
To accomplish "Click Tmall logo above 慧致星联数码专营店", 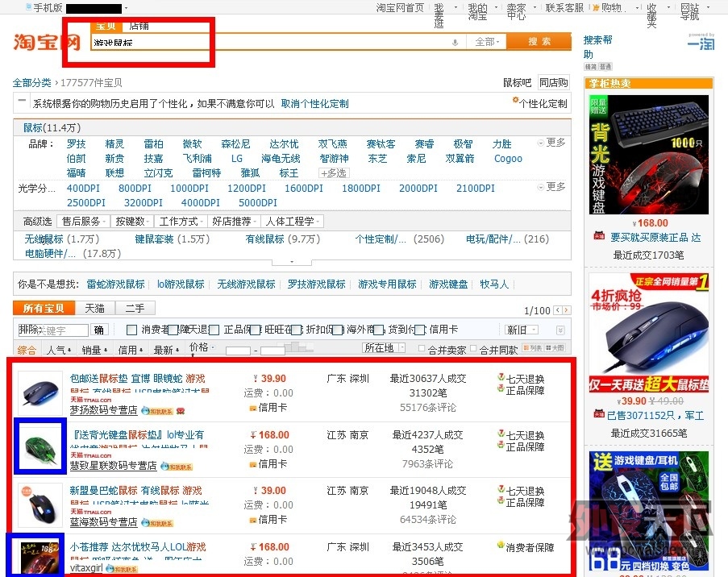I will coord(90,455).
